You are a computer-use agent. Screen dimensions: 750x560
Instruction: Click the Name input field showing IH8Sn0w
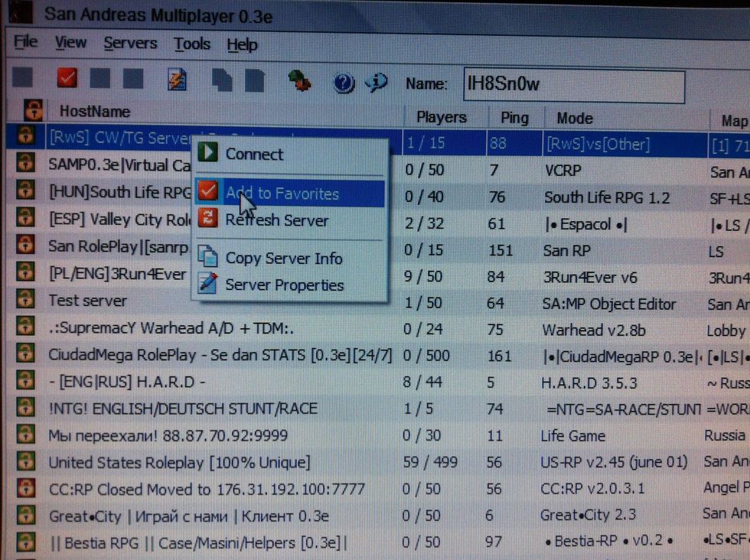click(572, 85)
